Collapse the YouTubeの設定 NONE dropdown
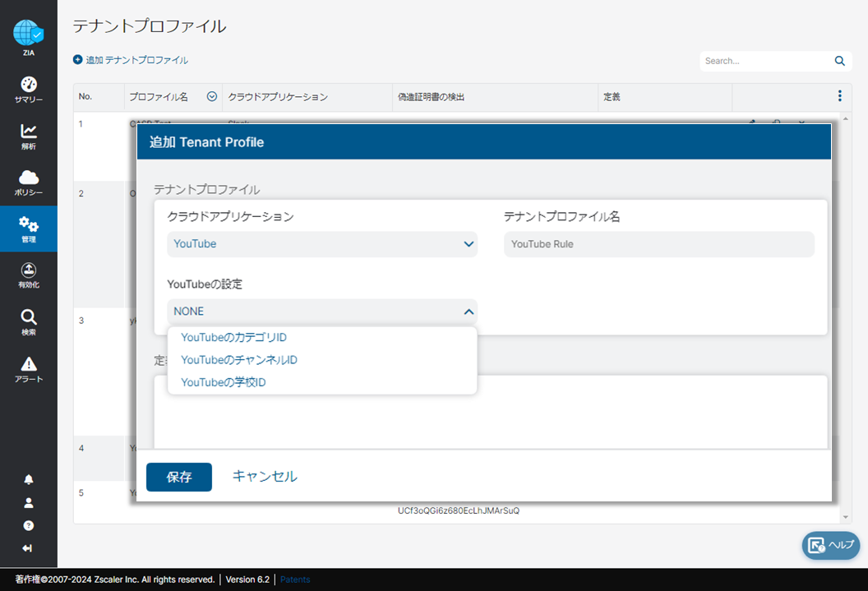 (322, 312)
